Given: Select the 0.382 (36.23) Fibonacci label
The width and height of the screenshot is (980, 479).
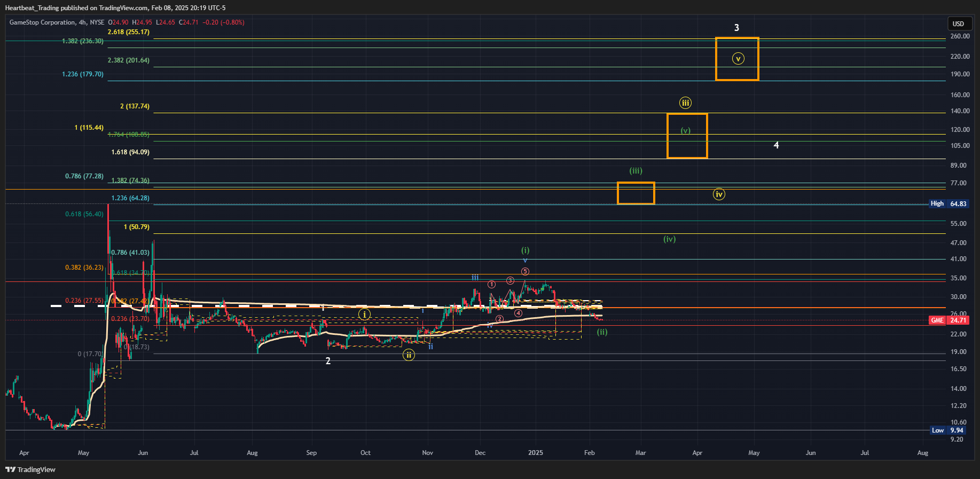Looking at the screenshot, I should pos(84,268).
